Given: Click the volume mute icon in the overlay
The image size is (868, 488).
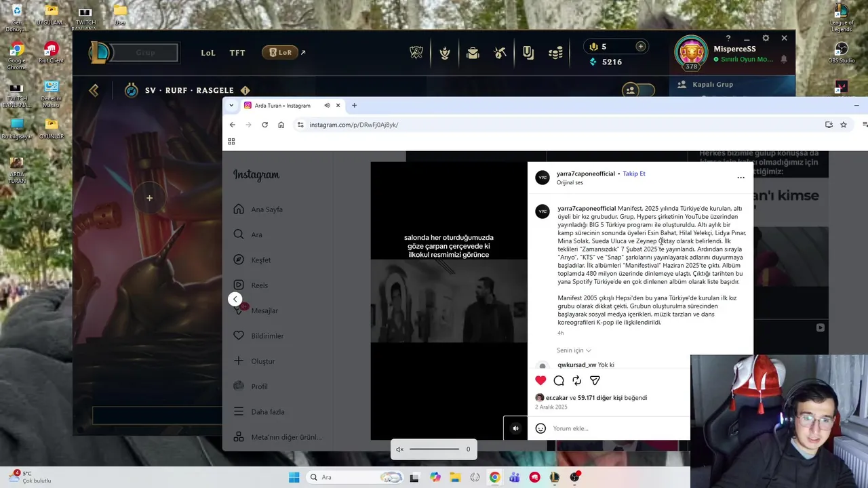Looking at the screenshot, I should point(399,449).
